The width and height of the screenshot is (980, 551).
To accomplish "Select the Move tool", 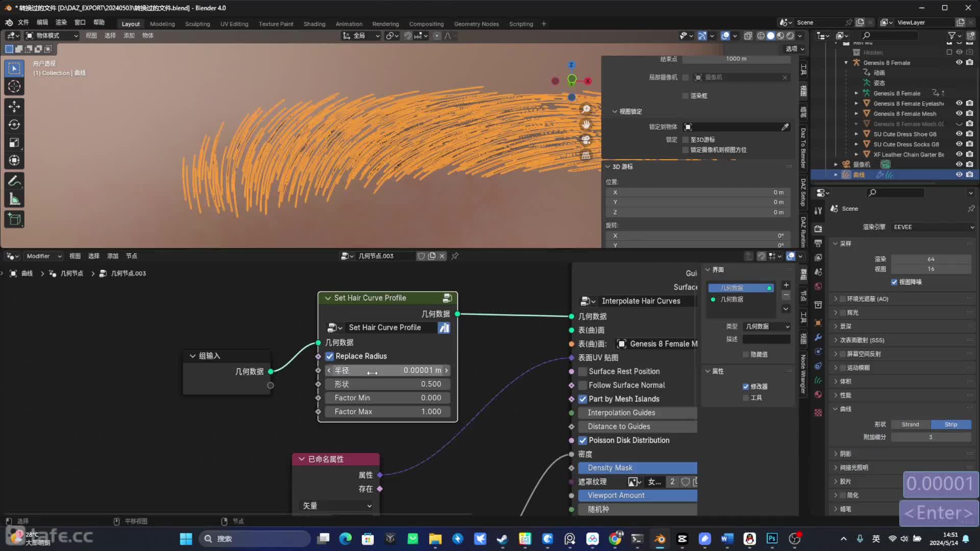I will click(14, 106).
